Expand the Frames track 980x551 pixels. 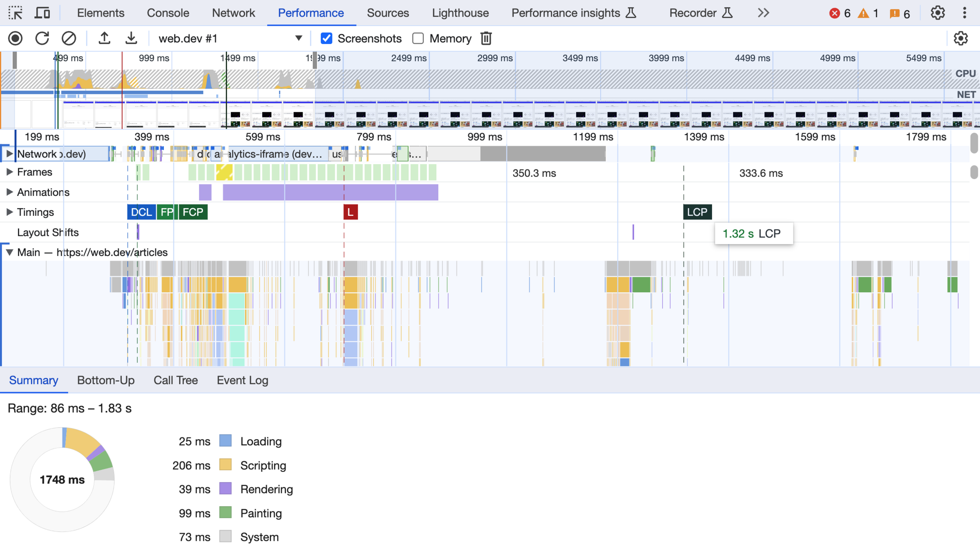[x=9, y=172]
